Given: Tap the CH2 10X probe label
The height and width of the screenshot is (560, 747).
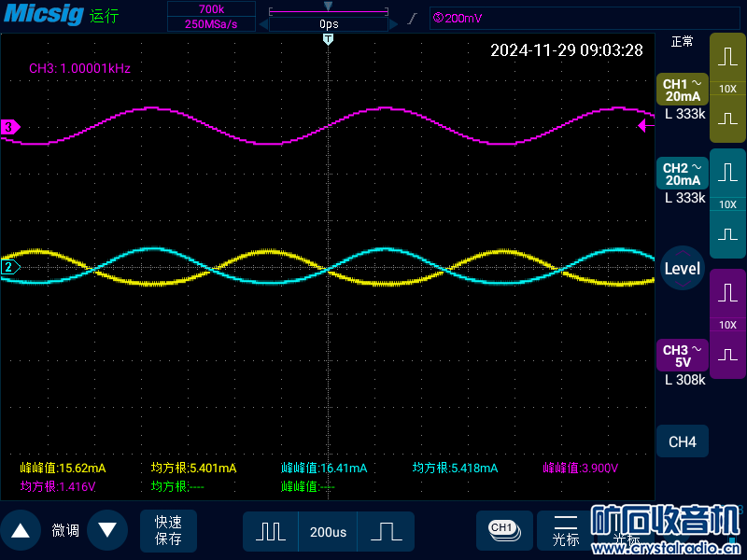Looking at the screenshot, I should (727, 204).
